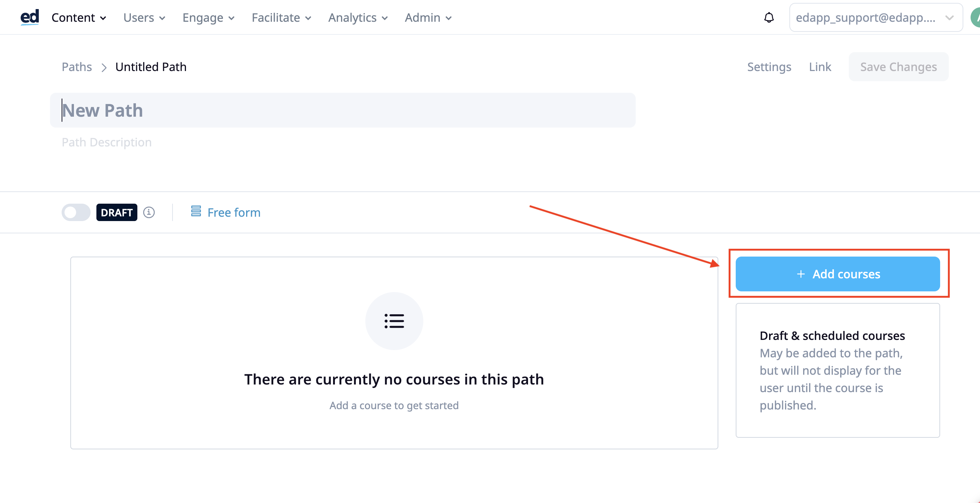
Task: Click the Save Changes button
Action: [898, 67]
